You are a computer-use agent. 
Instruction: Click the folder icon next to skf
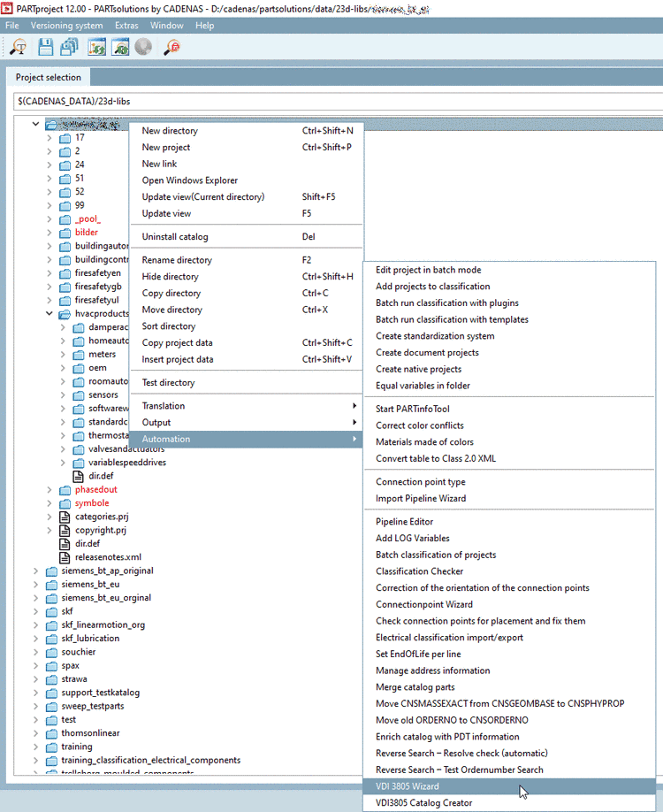pos(51,611)
